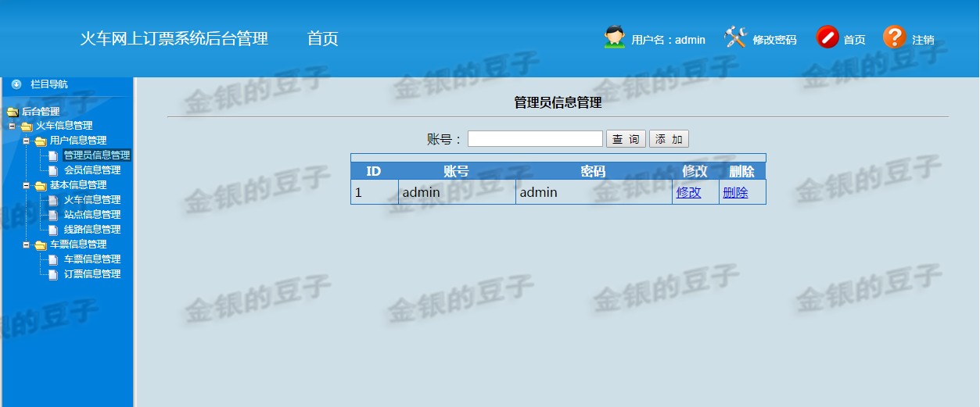
Task: Open 车票信息管理 leaf item
Action: tap(92, 259)
